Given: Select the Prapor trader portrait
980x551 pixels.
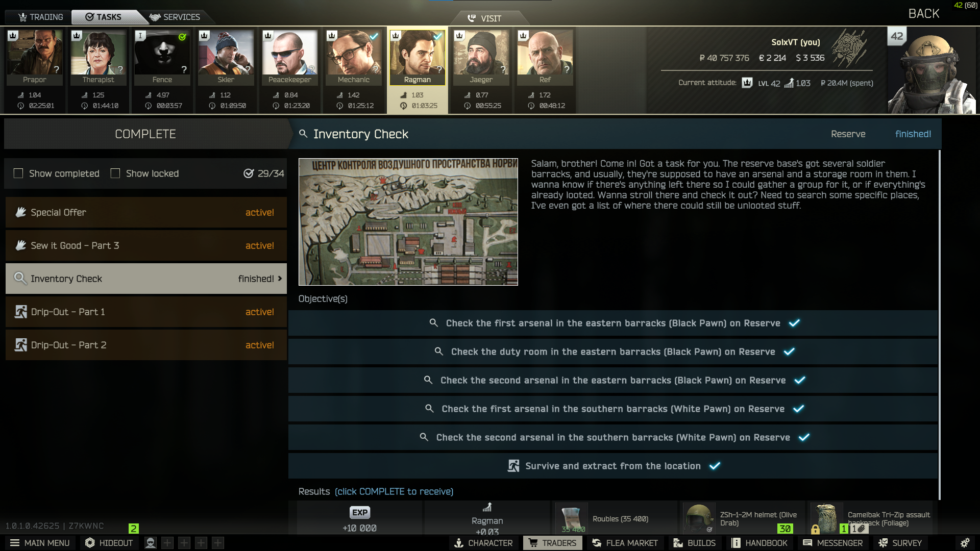Looking at the screenshot, I should pos(35,57).
